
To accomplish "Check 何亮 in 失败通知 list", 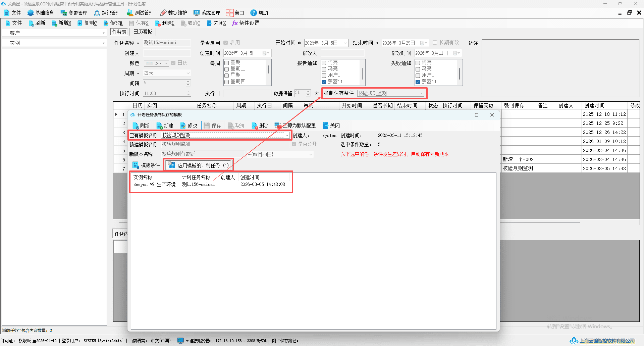I will (418, 63).
